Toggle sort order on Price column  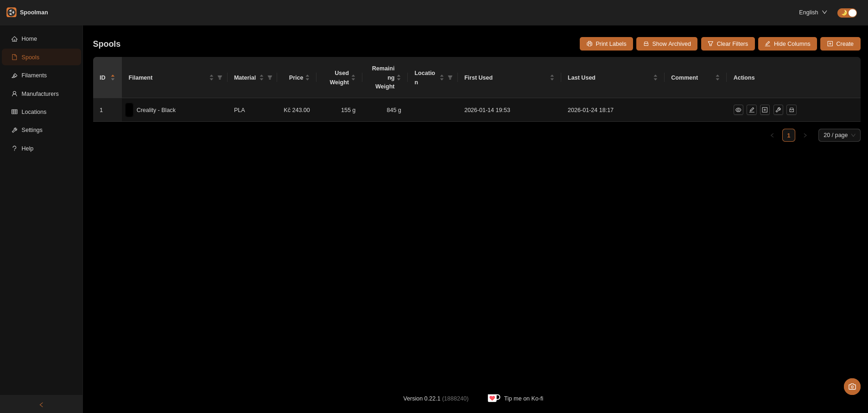point(307,78)
